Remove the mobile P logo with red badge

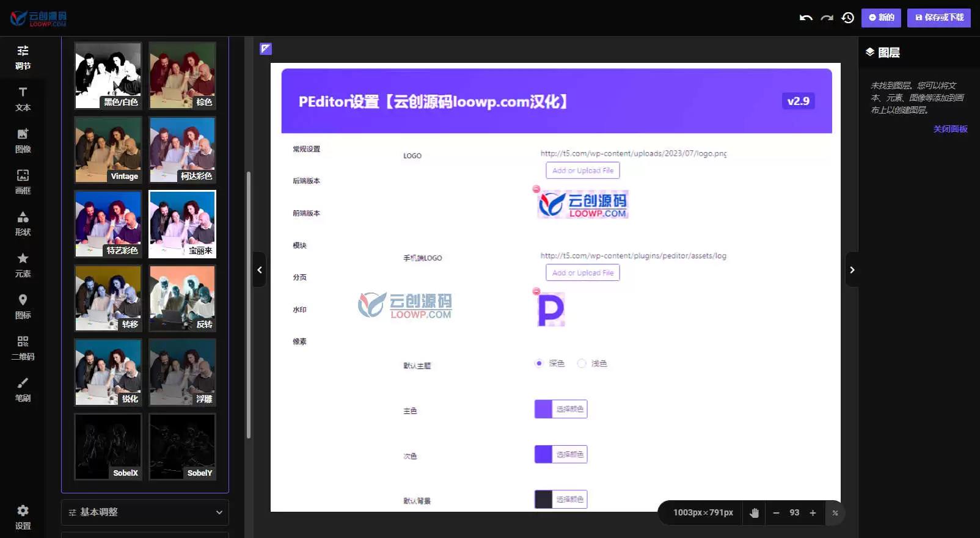coord(536,291)
